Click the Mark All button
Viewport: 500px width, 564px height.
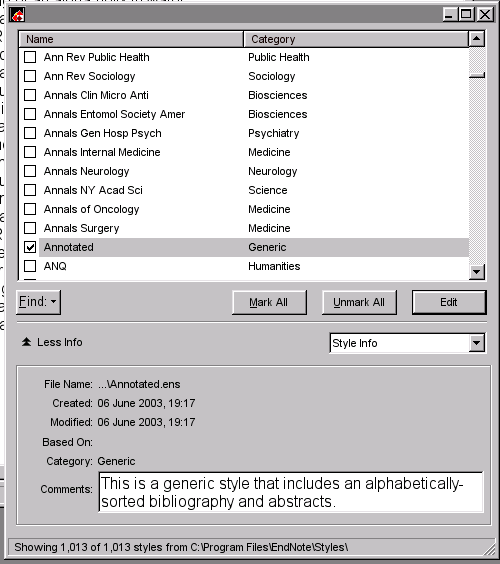click(269, 302)
